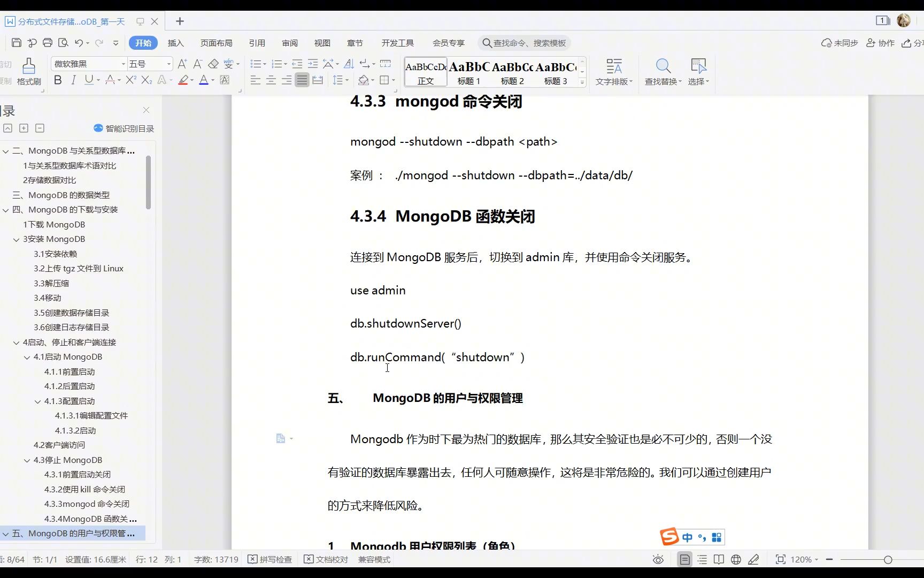Open the 页面布局 ribbon tab
The width and height of the screenshot is (924, 578).
point(216,43)
